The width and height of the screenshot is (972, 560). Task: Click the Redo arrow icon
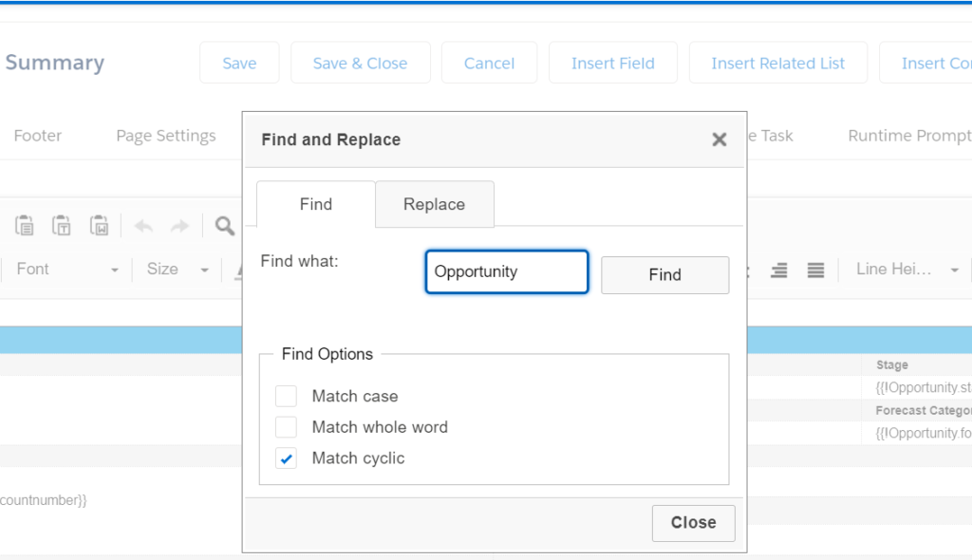179,226
